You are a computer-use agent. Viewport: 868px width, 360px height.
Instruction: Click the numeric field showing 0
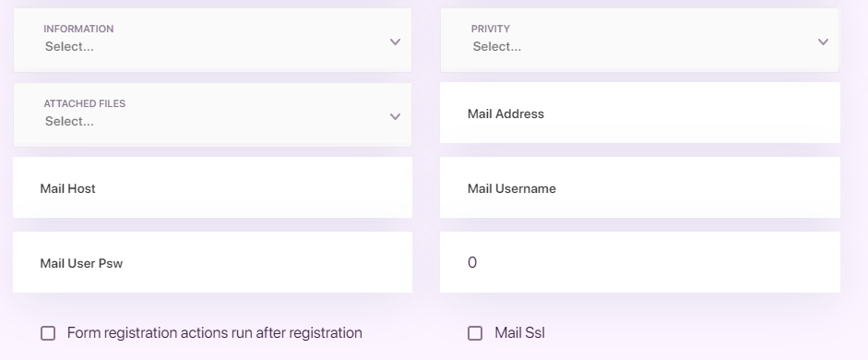pyautogui.click(x=640, y=262)
